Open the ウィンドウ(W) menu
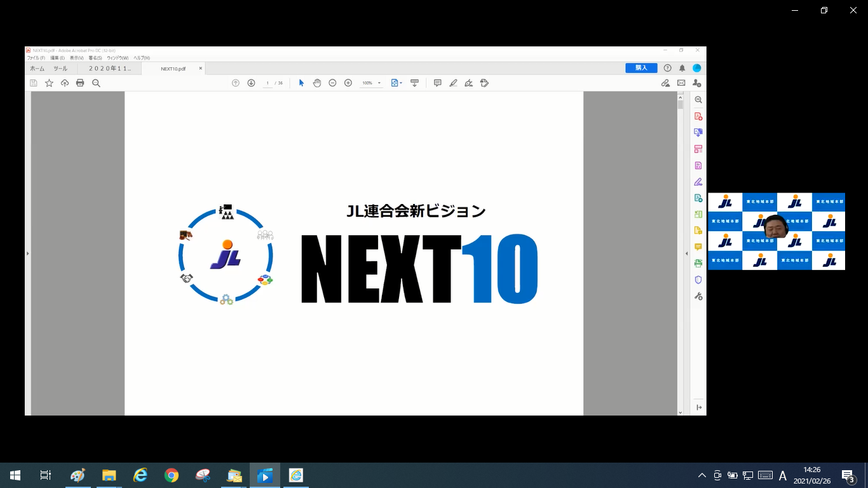Viewport: 868px width, 488px height. 118,58
